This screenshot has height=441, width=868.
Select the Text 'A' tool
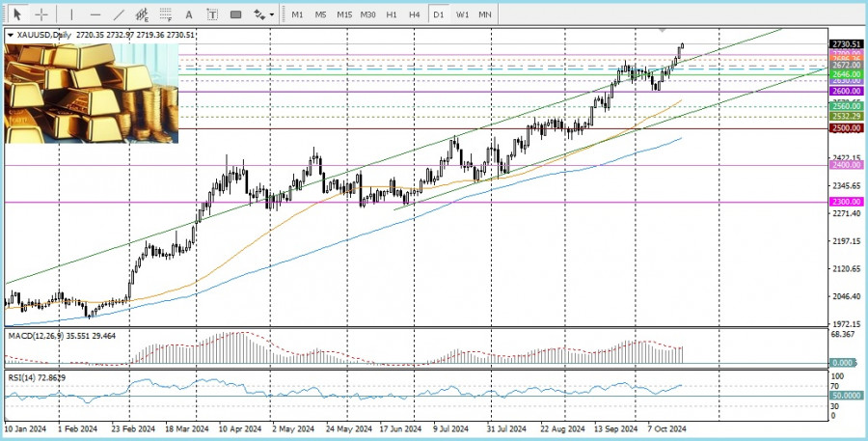tap(189, 15)
